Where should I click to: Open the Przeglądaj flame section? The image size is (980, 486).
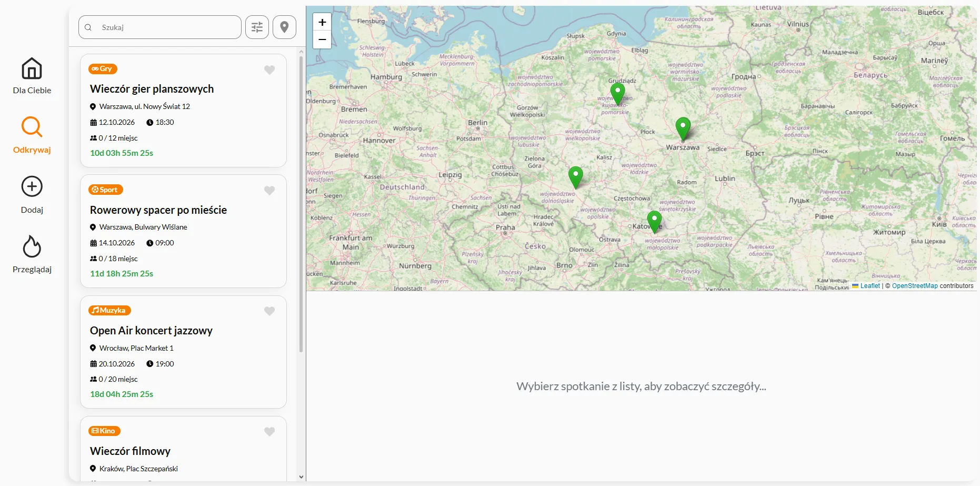coord(32,254)
